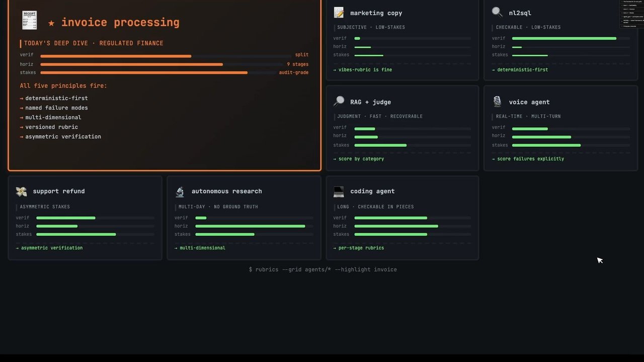The width and height of the screenshot is (644, 362).
Task: Select the autonomous research microscope icon
Action: tap(180, 192)
